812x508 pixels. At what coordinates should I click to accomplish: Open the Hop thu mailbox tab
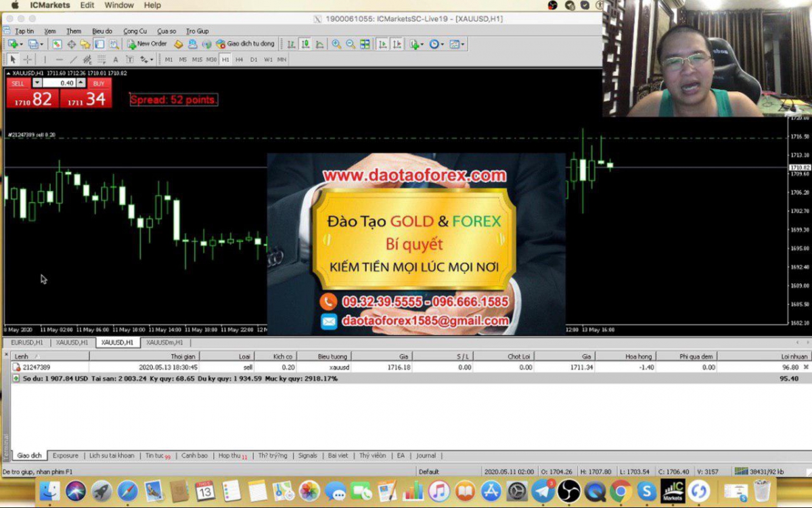point(233,456)
